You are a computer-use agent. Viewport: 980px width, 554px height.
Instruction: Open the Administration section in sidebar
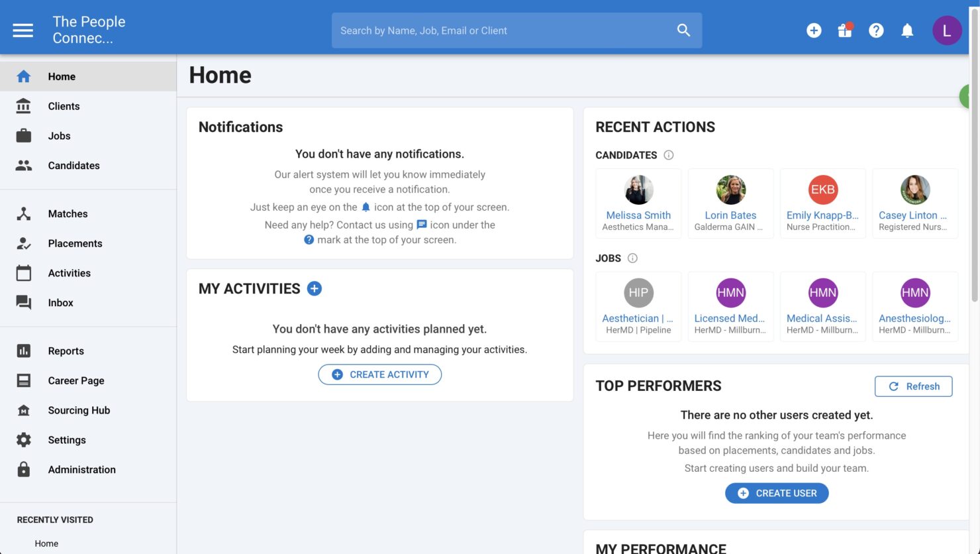(x=81, y=469)
